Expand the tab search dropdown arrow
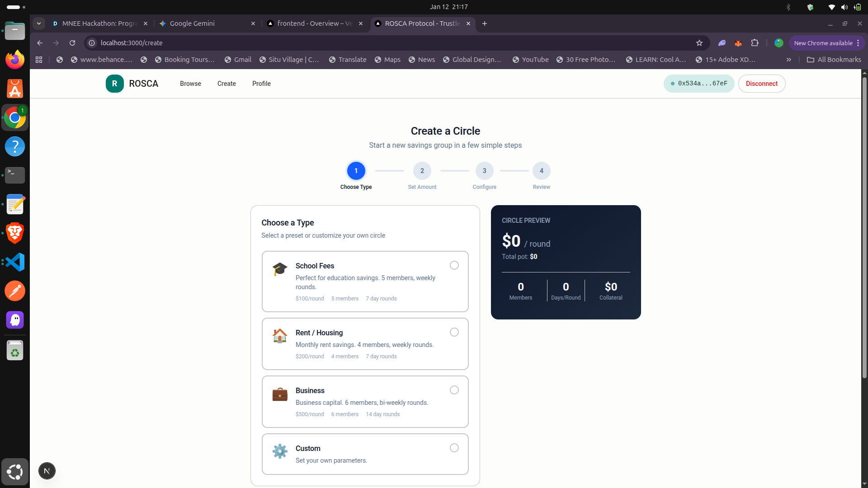 point(39,23)
